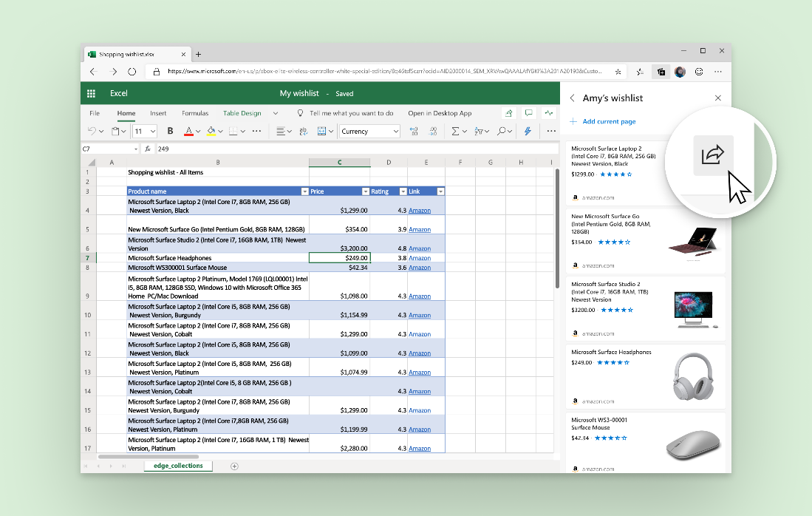The width and height of the screenshot is (812, 516).
Task: Click the red font color swatch button
Action: [x=188, y=131]
